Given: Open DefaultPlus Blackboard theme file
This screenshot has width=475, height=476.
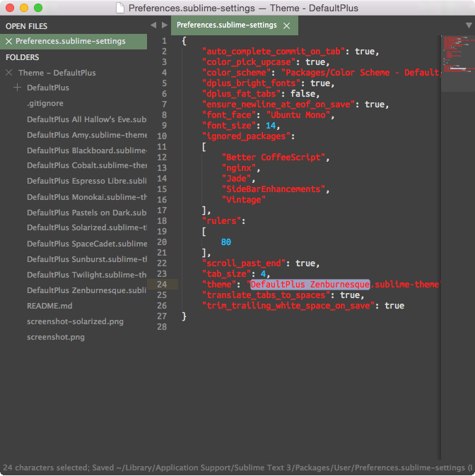Looking at the screenshot, I should 87,150.
